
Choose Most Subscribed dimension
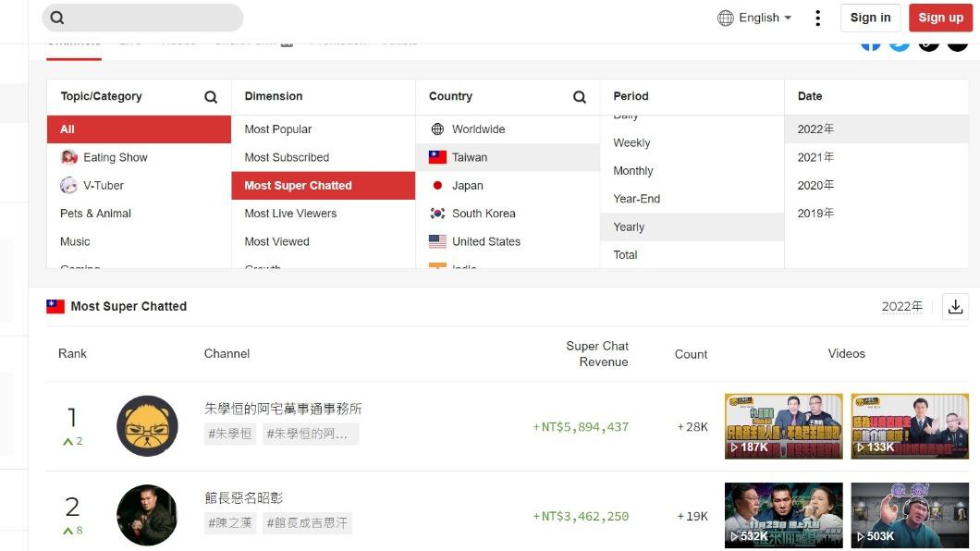(324, 157)
